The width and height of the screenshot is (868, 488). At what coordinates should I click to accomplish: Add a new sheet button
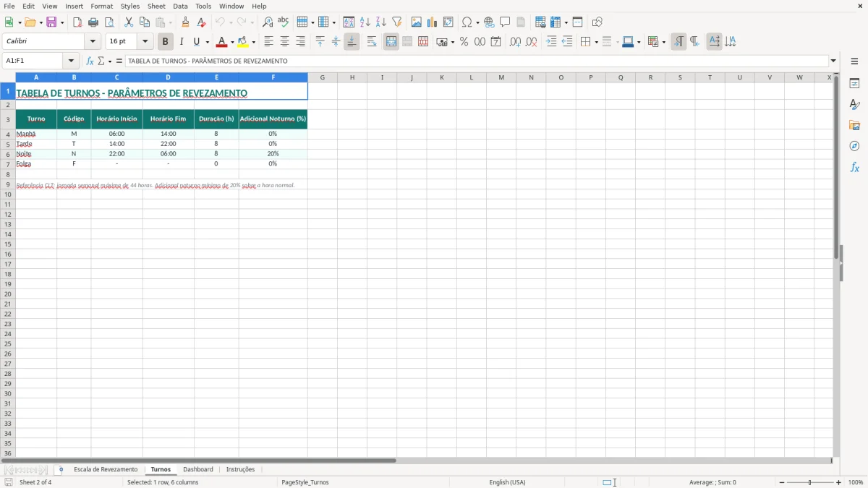click(61, 470)
